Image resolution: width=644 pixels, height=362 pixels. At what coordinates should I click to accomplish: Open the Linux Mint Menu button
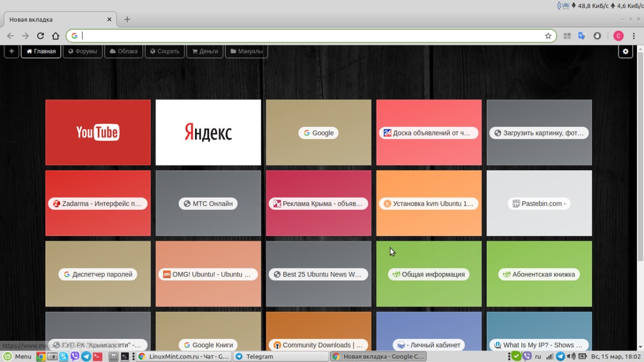coord(17,356)
